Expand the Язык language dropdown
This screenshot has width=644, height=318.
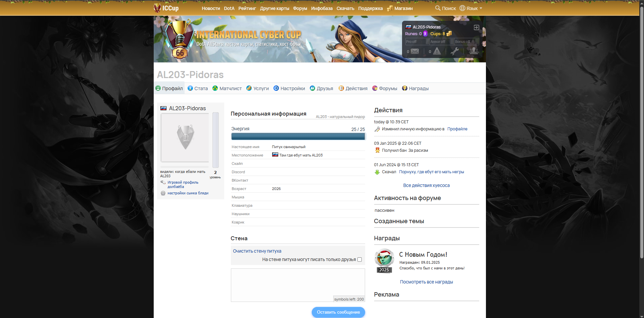471,8
